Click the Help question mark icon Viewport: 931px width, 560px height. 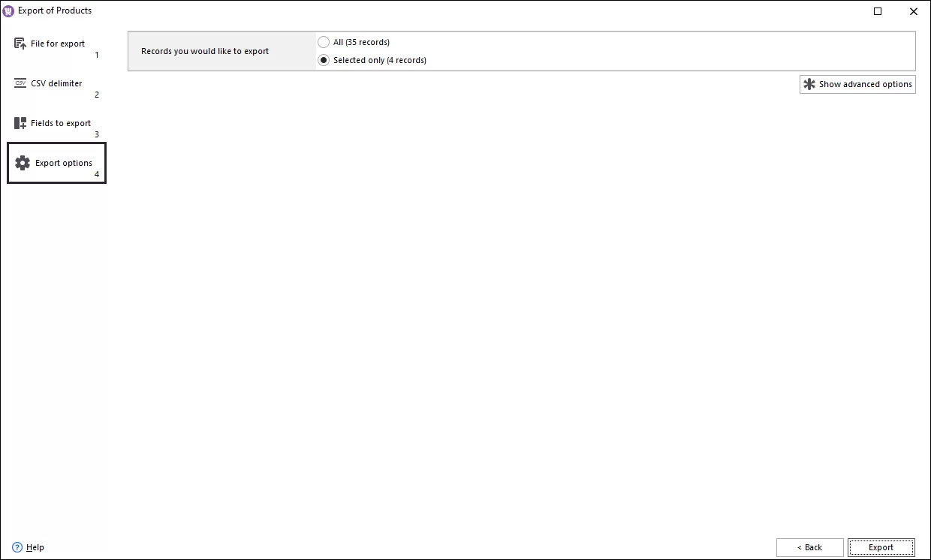pos(17,547)
